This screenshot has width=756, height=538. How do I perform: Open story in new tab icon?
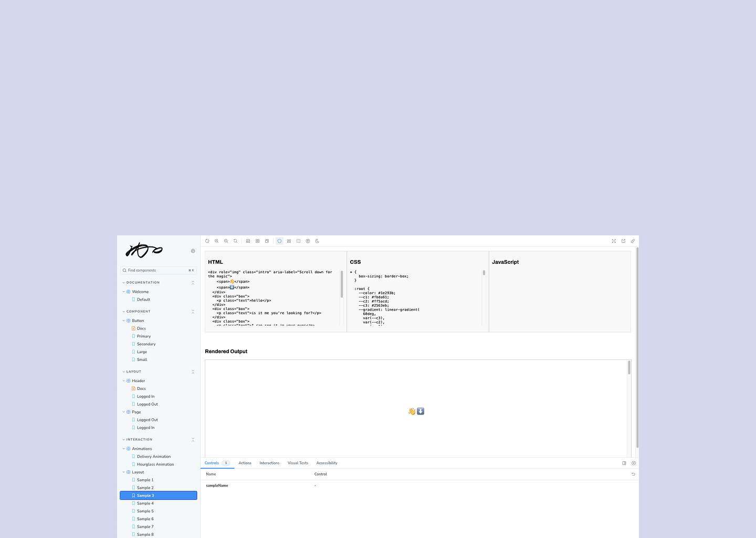tap(623, 241)
